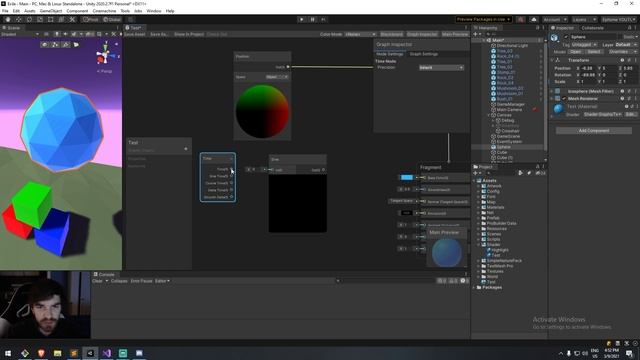Select the custom editor tools wrench icon
Image resolution: width=640 pixels, height=360 pixels.
pos(72,20)
